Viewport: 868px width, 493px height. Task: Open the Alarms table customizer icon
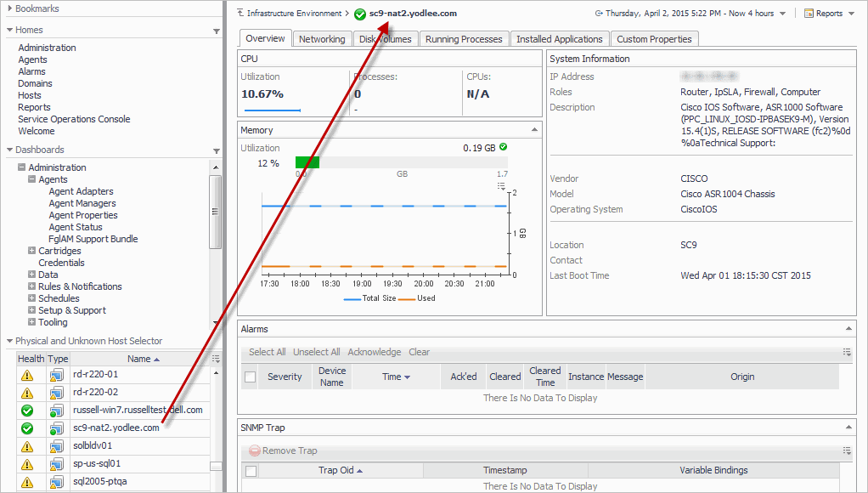tap(847, 352)
